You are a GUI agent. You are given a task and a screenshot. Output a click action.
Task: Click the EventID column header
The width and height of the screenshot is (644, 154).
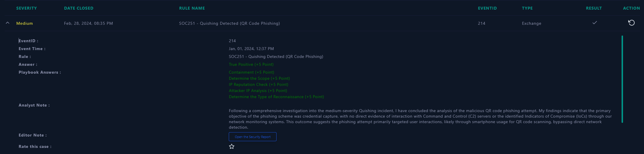point(487,8)
